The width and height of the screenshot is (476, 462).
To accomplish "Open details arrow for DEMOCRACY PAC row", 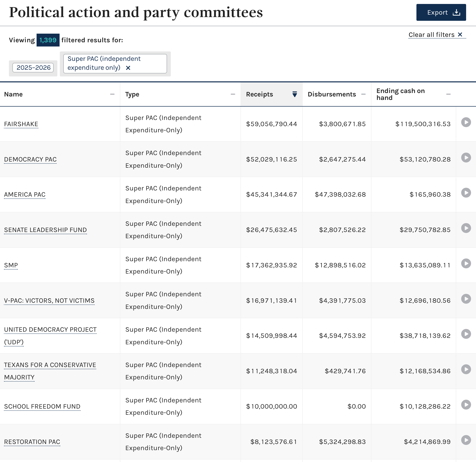I will tap(466, 158).
